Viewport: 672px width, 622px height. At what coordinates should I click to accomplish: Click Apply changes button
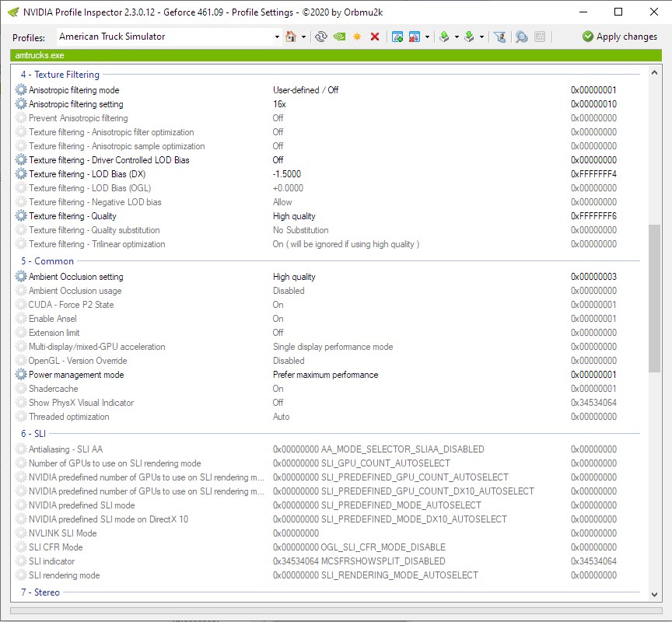click(619, 37)
